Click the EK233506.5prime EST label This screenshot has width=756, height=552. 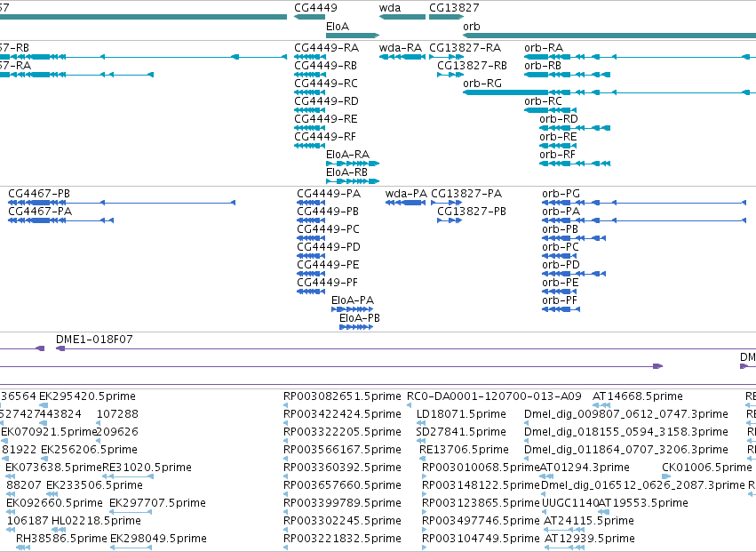94,486
